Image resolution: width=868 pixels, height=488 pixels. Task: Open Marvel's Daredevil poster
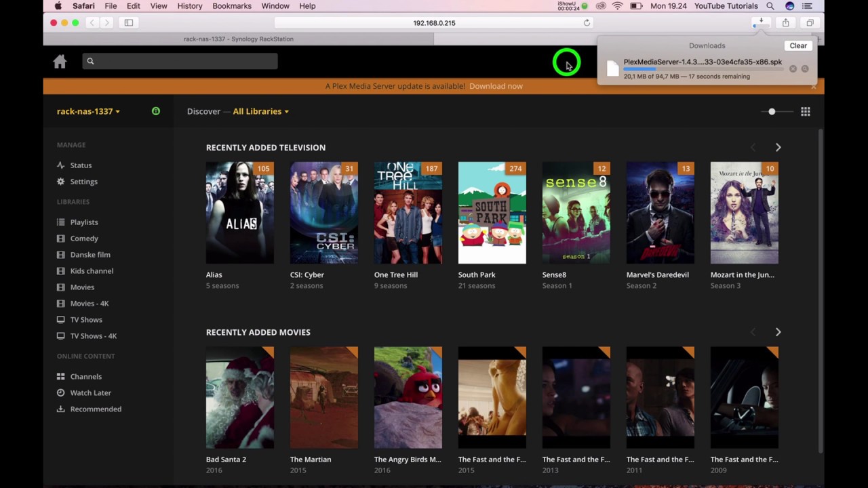[660, 213]
